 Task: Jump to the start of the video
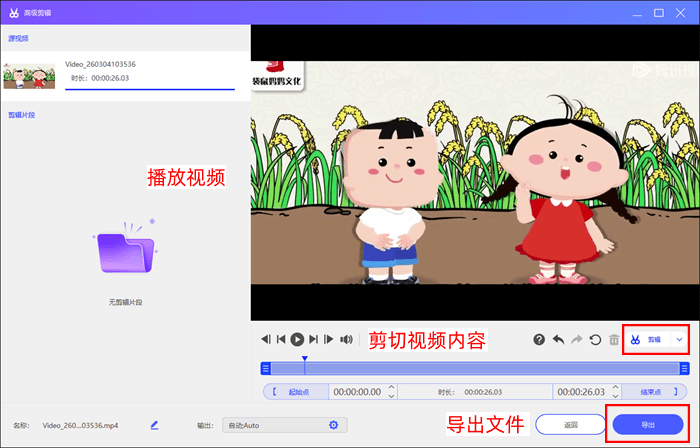click(281, 340)
